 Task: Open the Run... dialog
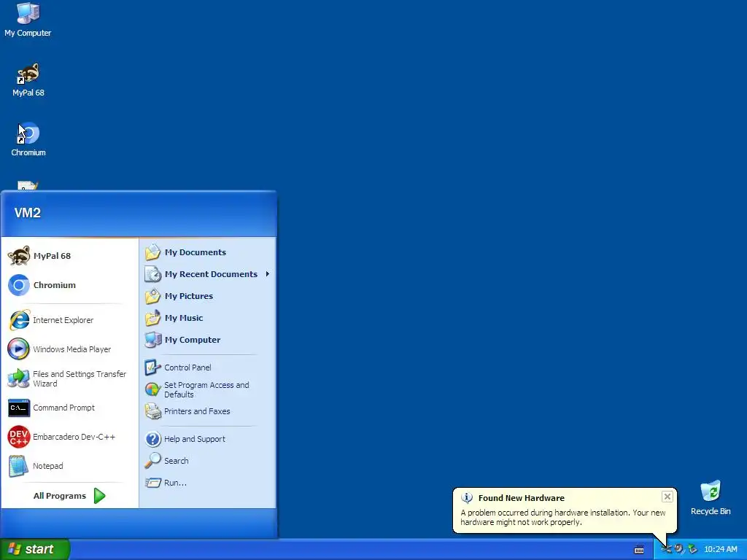point(207,483)
